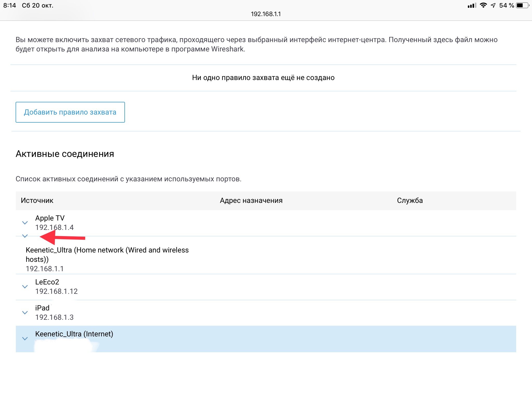This screenshot has width=532, height=399.
Task: Select the Keenetic_Ultra Home network entry
Action: pos(107,255)
